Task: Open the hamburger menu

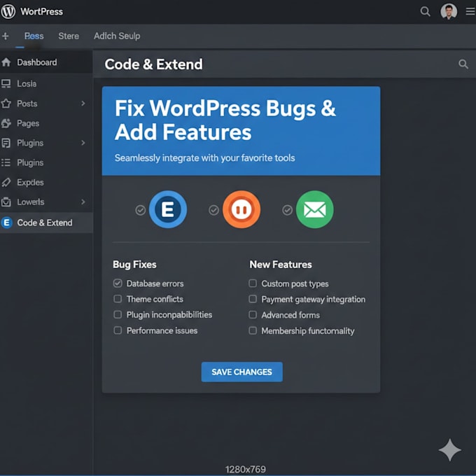Action: tap(471, 11)
